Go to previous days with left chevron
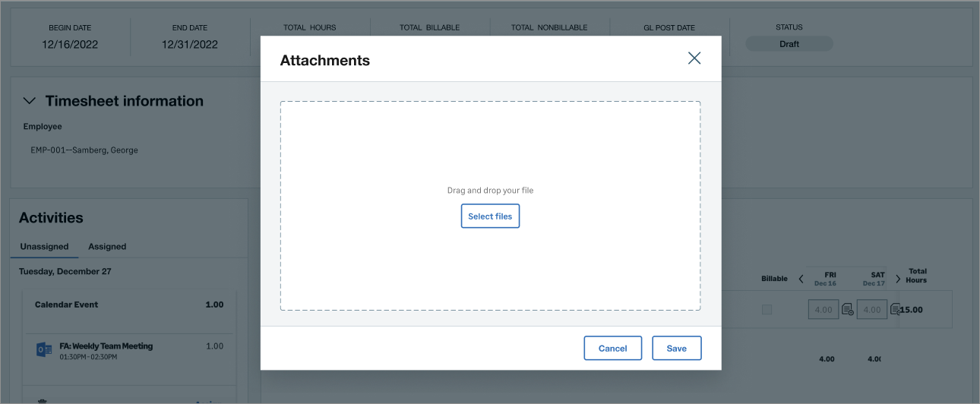The width and height of the screenshot is (980, 404). point(801,279)
